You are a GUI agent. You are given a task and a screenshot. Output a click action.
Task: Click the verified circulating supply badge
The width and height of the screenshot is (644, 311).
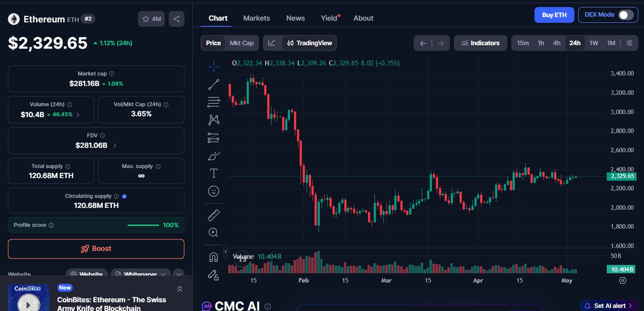[124, 196]
